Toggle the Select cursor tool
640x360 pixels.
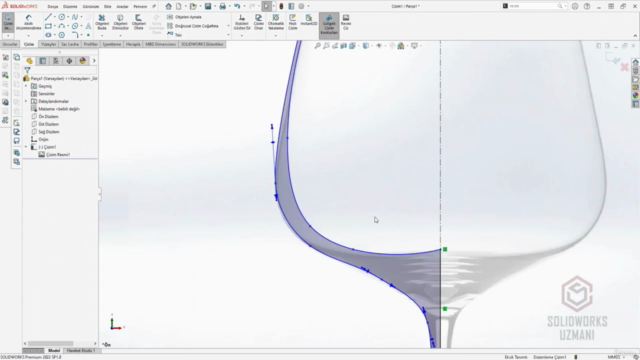click(x=266, y=6)
